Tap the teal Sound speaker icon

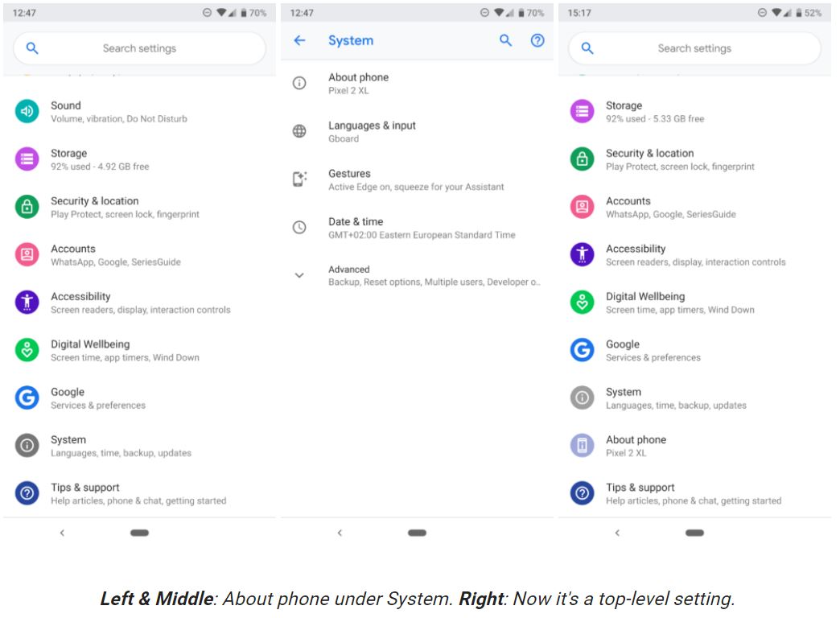tap(27, 111)
